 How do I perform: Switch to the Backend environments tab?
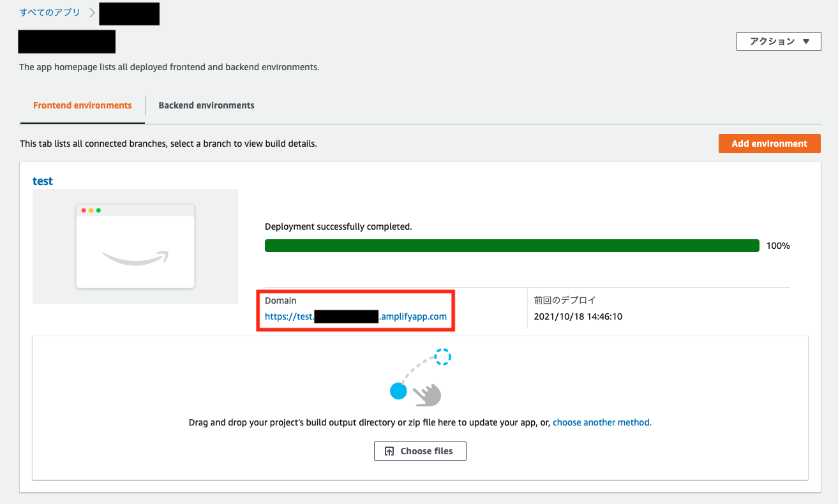tap(206, 105)
